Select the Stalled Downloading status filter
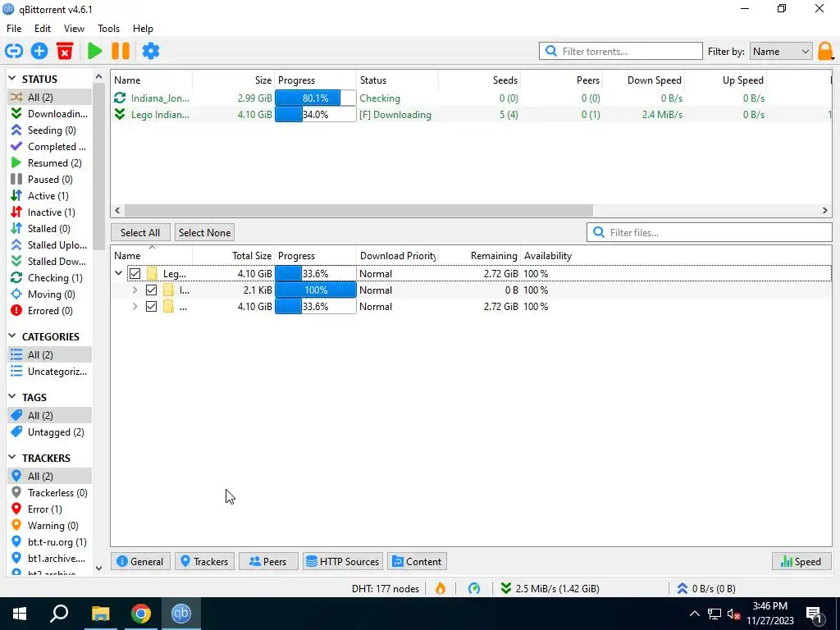This screenshot has height=630, width=840. (49, 262)
